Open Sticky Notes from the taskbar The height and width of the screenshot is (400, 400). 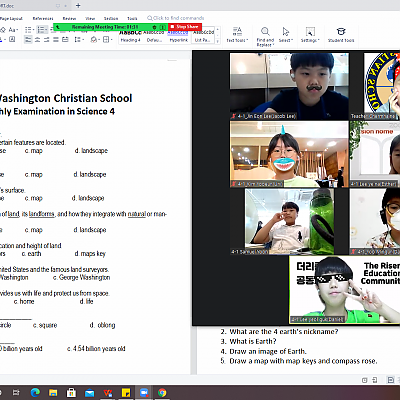[x=126, y=392]
